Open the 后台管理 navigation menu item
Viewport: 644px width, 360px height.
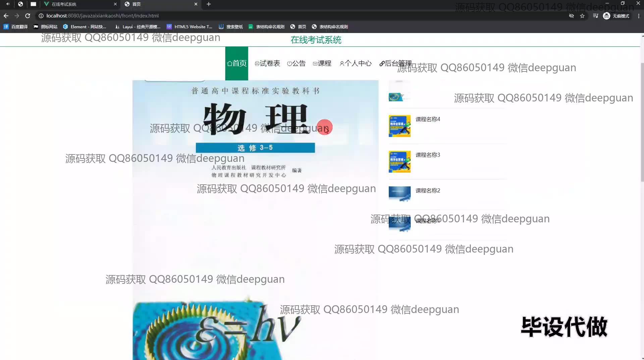click(x=395, y=63)
